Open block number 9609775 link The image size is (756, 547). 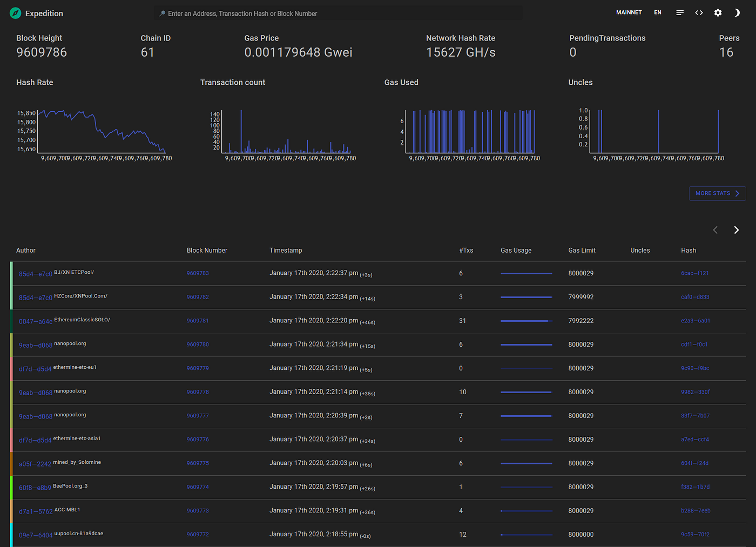coord(198,463)
